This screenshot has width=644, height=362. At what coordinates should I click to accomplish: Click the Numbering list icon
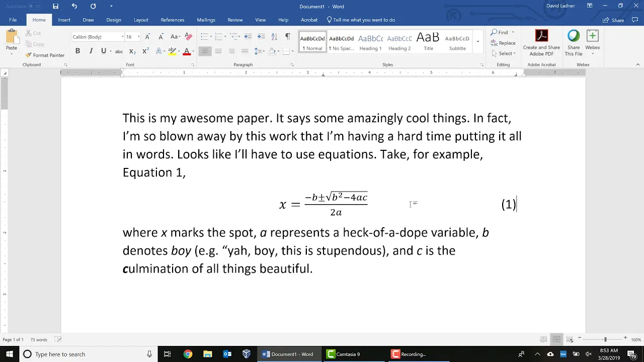pos(218,37)
